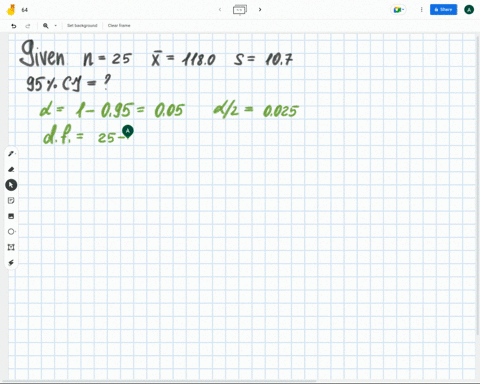Image resolution: width=480 pixels, height=384 pixels.
Task: Go to the next frame
Action: click(260, 10)
